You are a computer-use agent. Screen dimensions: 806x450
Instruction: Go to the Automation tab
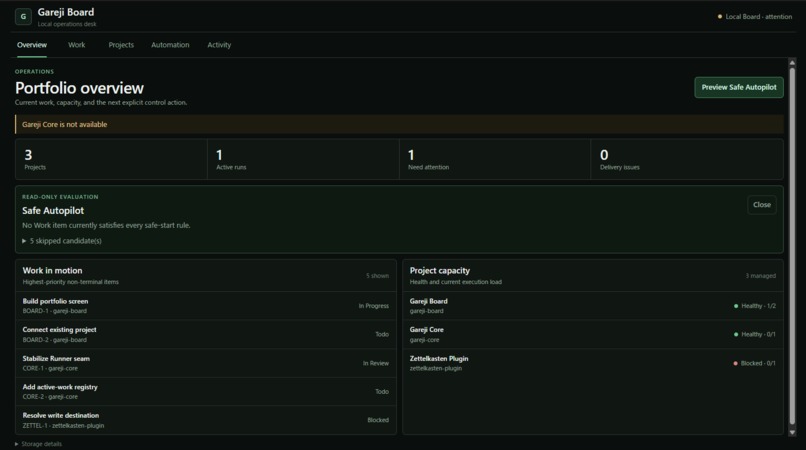pos(170,45)
